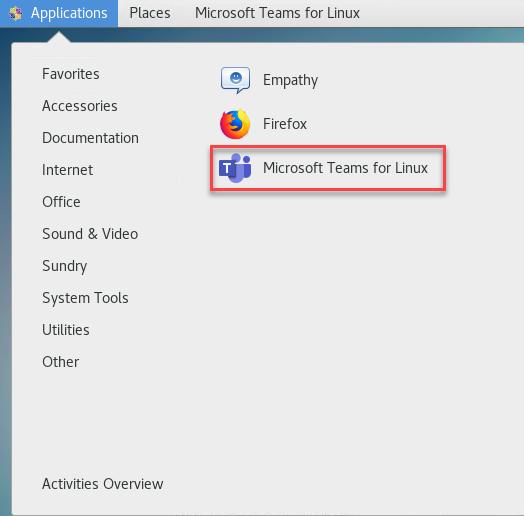Viewport: 524px width, 516px height.
Task: Click the Microsoft Teams purple icon
Action: click(x=235, y=168)
